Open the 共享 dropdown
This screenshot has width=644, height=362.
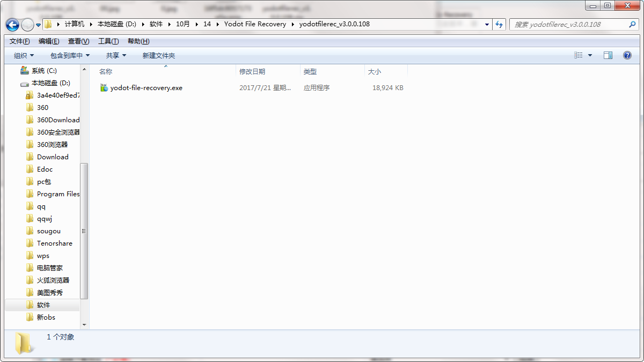116,55
